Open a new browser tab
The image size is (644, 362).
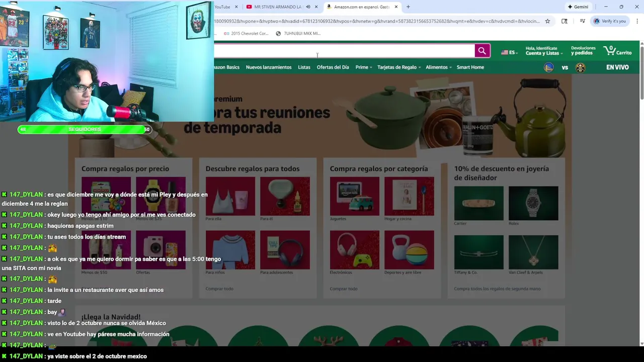click(408, 7)
